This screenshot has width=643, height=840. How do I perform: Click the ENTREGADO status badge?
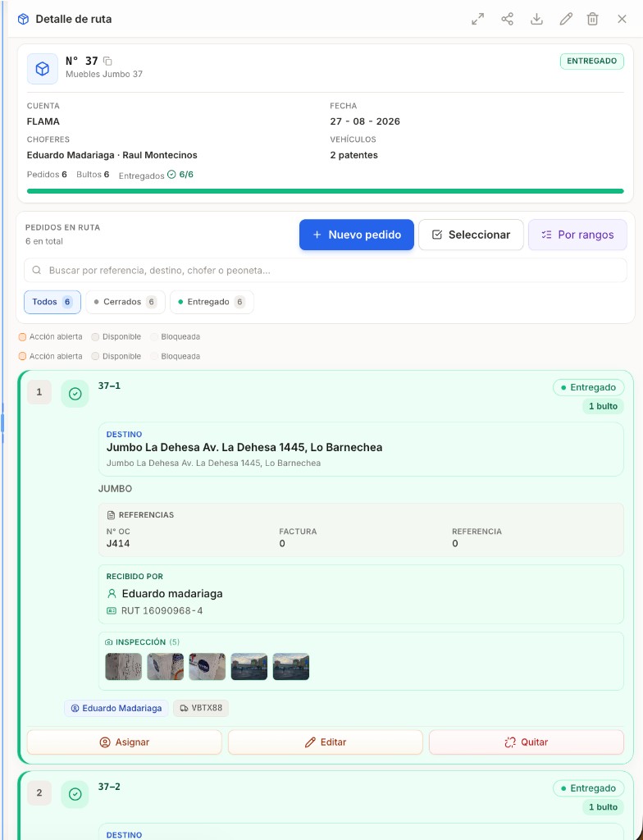click(x=591, y=61)
